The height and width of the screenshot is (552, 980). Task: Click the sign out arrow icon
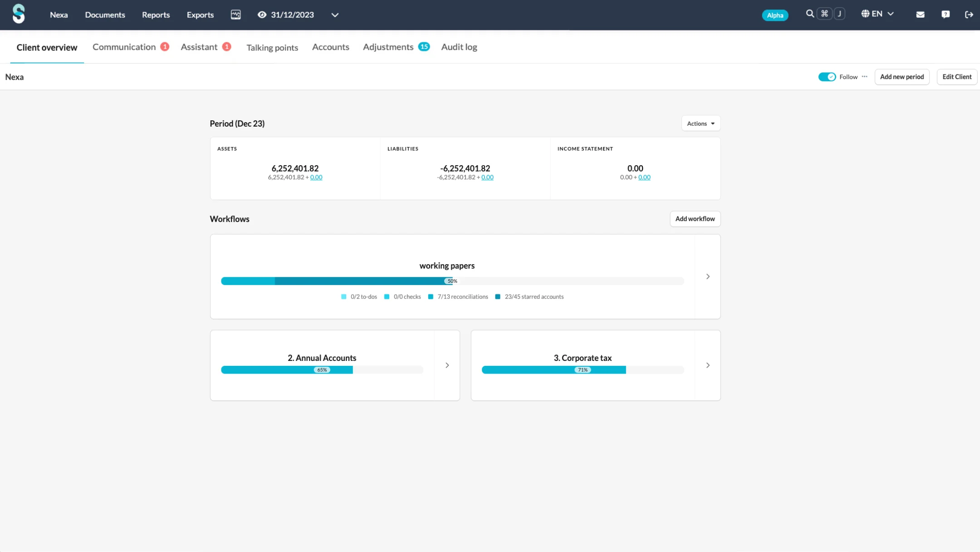(x=969, y=15)
